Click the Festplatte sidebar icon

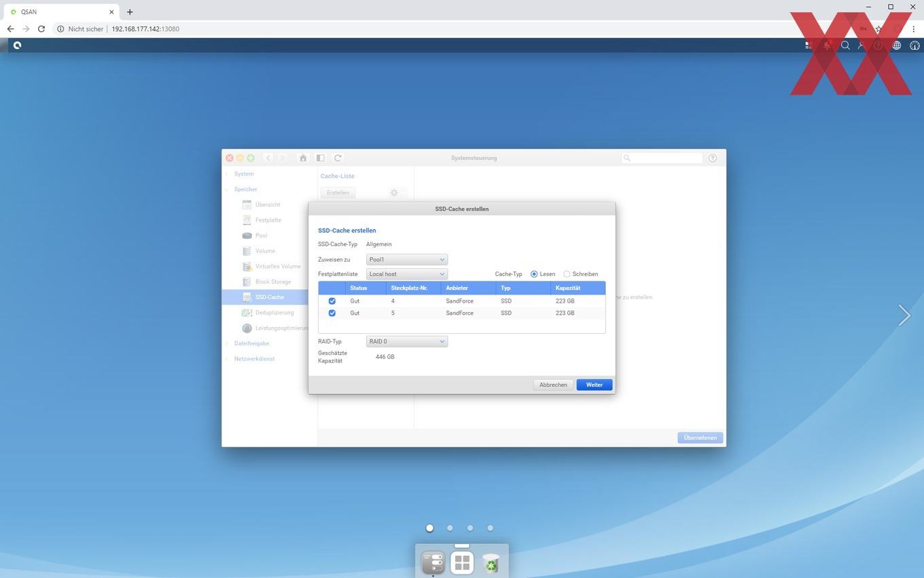(247, 220)
